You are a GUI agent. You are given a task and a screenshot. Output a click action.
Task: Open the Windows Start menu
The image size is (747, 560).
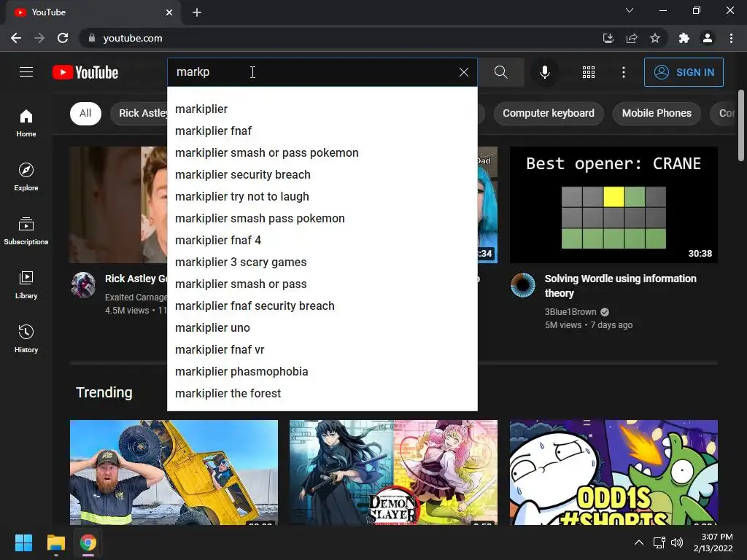pyautogui.click(x=23, y=542)
